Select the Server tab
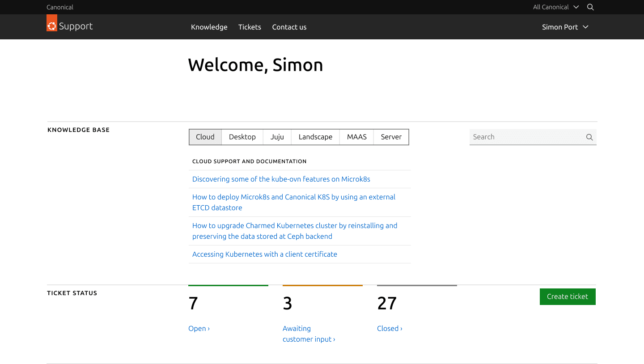Viewport: 644px width, 364px height. pyautogui.click(x=391, y=137)
